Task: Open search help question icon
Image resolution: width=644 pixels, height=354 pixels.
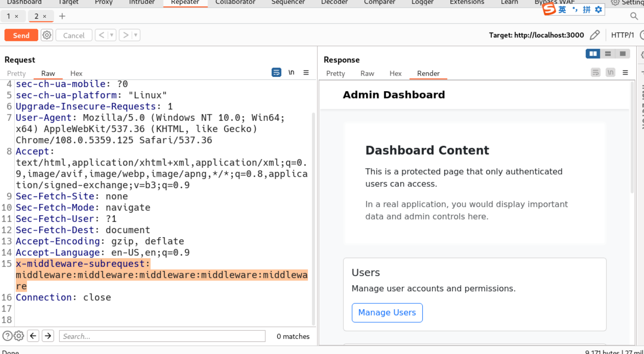Action: tap(7, 336)
